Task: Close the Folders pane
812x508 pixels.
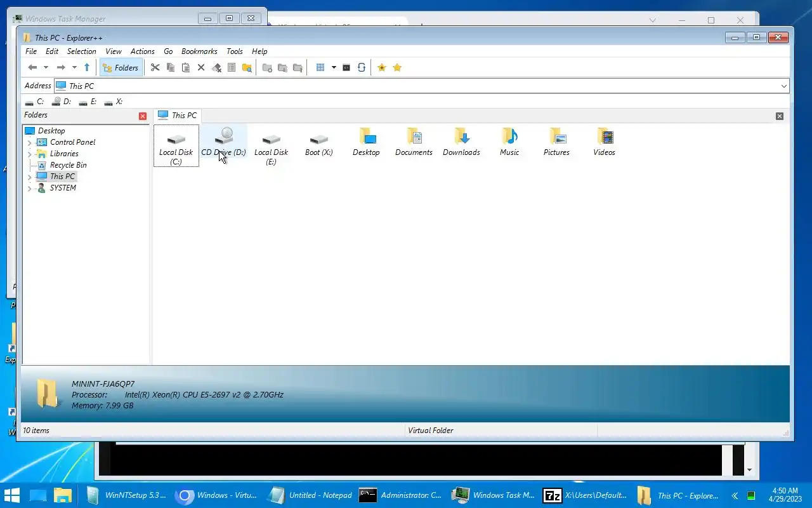Action: coord(143,116)
